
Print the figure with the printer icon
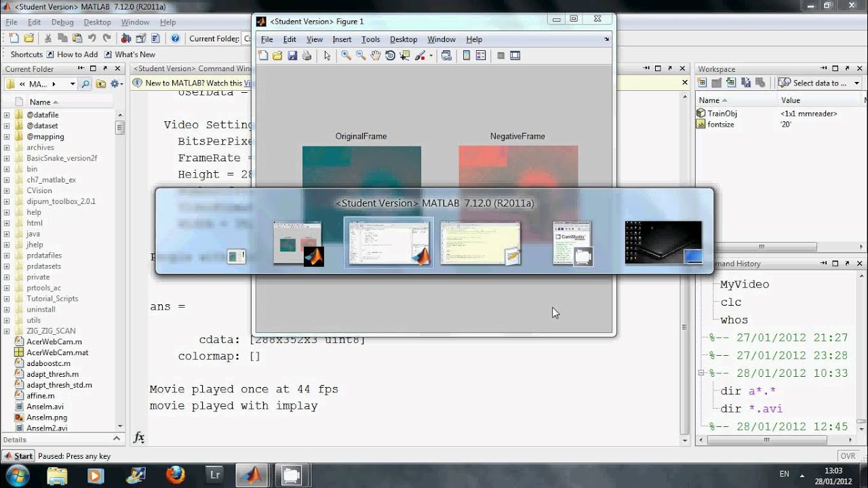point(307,56)
